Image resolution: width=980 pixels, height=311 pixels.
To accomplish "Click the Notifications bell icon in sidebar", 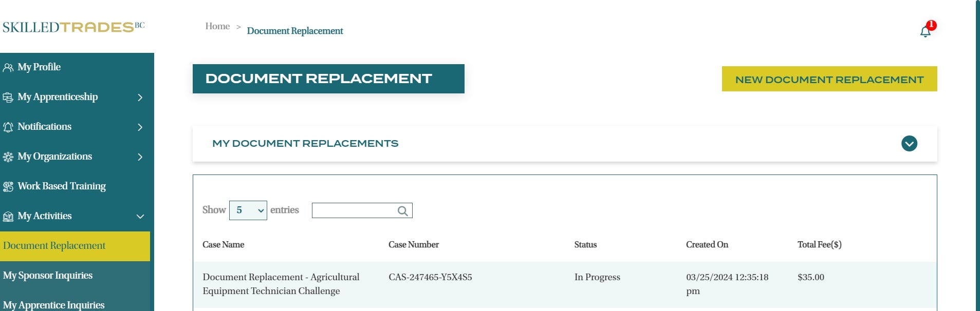I will [x=8, y=127].
